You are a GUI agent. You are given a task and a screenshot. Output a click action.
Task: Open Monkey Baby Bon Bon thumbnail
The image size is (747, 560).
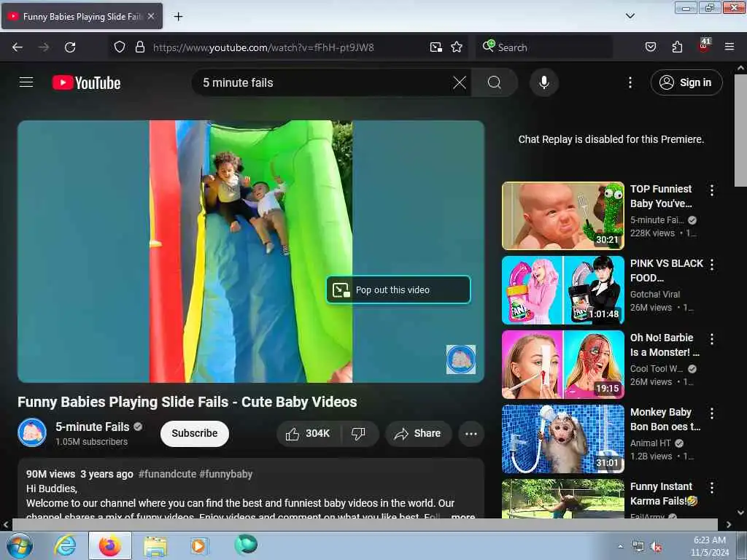coord(562,438)
